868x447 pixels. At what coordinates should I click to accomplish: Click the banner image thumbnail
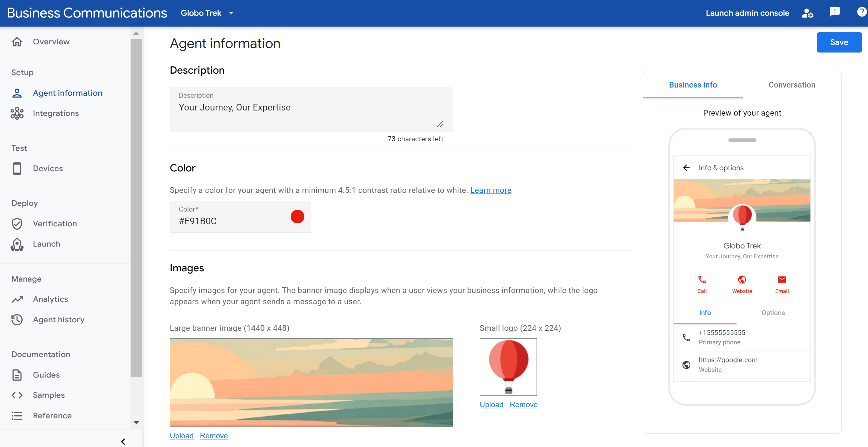tap(312, 382)
